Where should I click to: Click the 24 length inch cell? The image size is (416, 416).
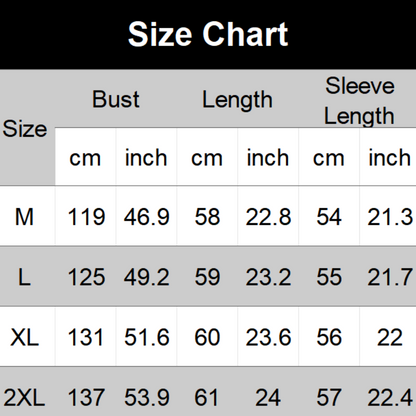click(268, 397)
